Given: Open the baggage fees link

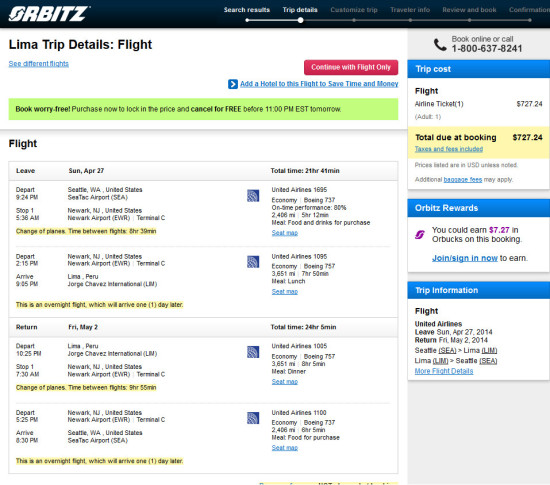Looking at the screenshot, I should 463,180.
